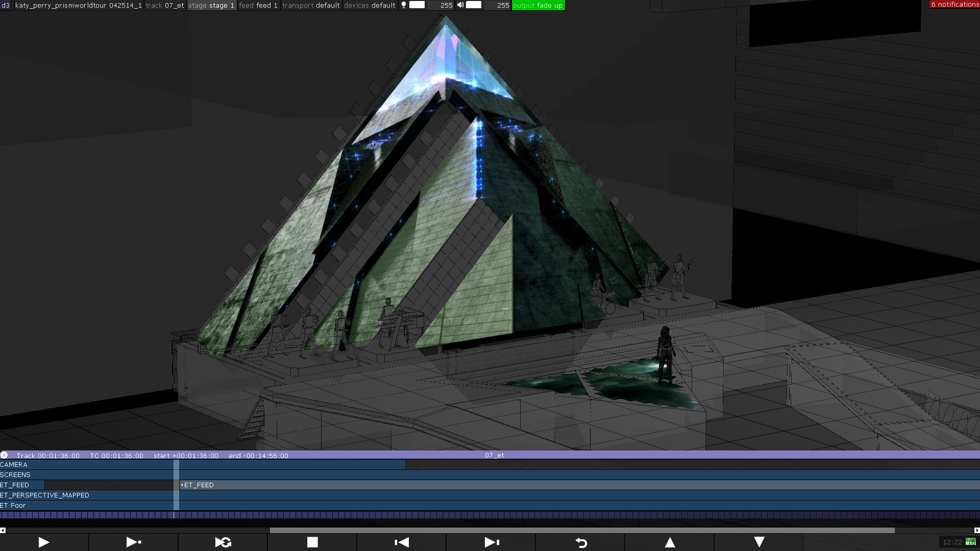The image size is (980, 551).
Task: Open the devices default menu
Action: pos(370,5)
